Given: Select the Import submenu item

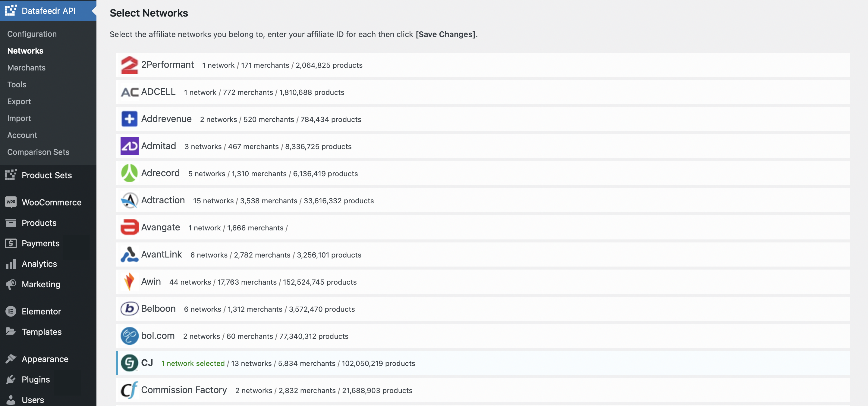Looking at the screenshot, I should [x=19, y=118].
